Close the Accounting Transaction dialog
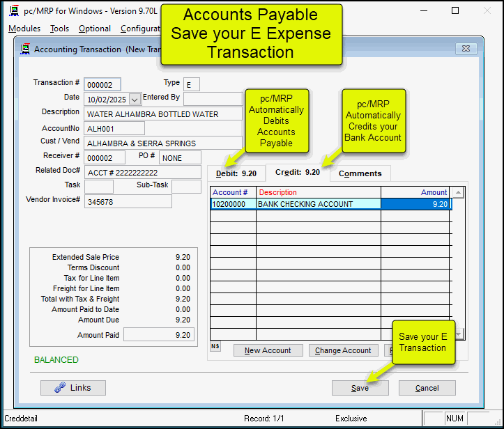 (x=466, y=49)
